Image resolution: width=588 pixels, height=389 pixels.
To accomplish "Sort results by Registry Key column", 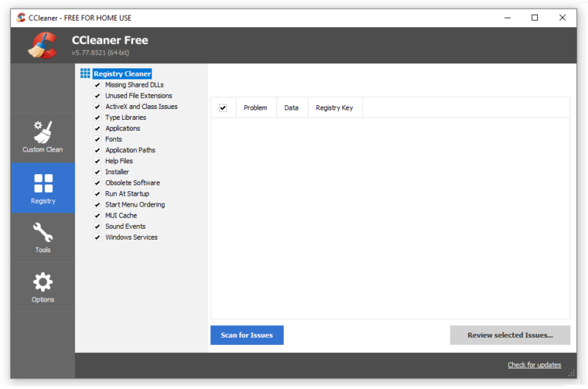I will click(x=335, y=107).
